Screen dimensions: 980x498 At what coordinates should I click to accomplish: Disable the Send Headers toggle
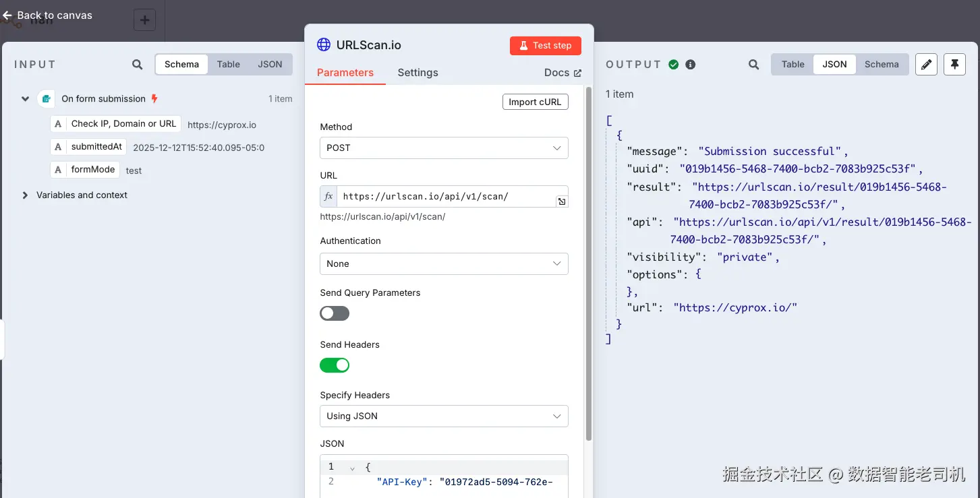[335, 365]
